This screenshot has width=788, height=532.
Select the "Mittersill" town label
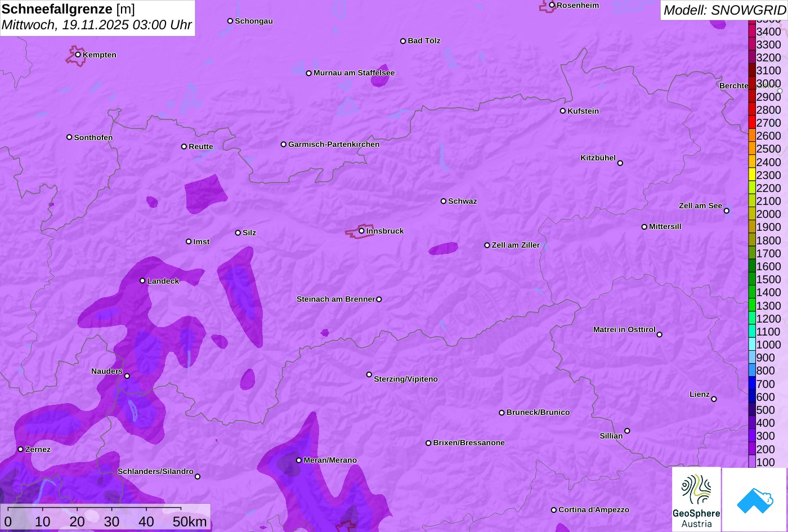pos(665,226)
